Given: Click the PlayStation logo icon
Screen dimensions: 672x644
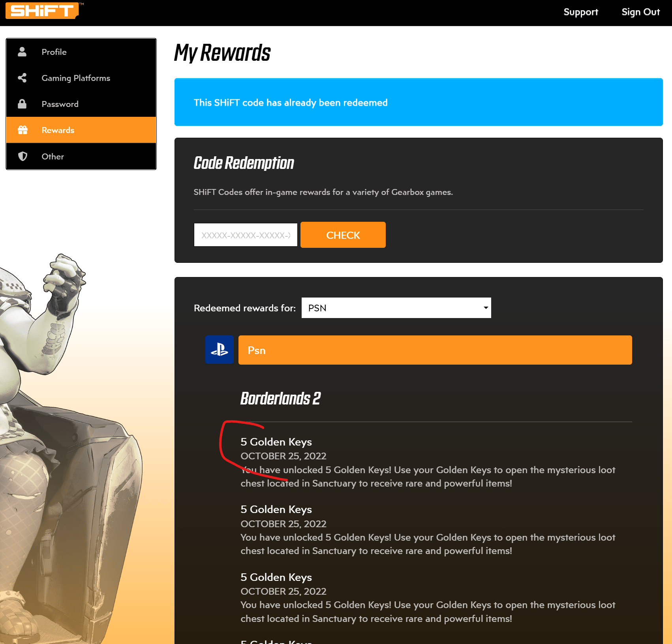Looking at the screenshot, I should click(x=220, y=350).
